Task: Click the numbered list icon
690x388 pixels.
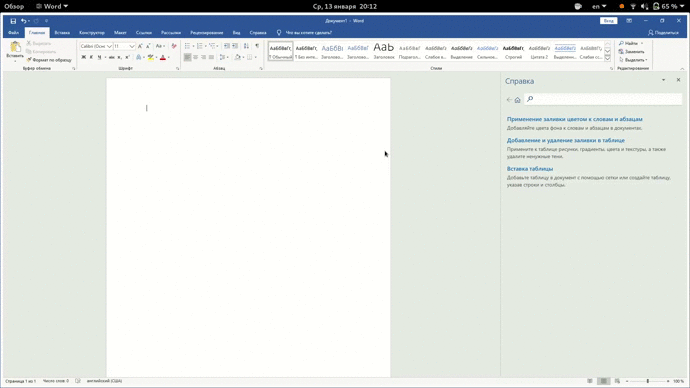Action: [200, 46]
